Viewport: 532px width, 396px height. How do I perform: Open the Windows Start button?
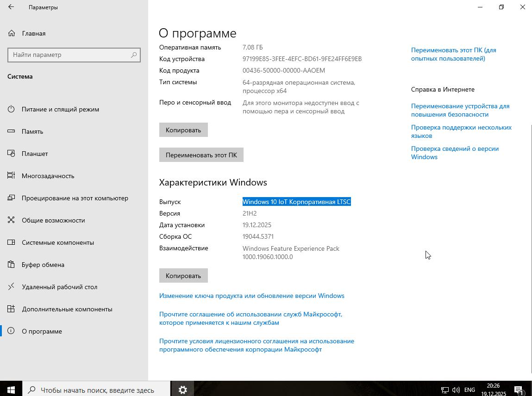click(x=11, y=389)
